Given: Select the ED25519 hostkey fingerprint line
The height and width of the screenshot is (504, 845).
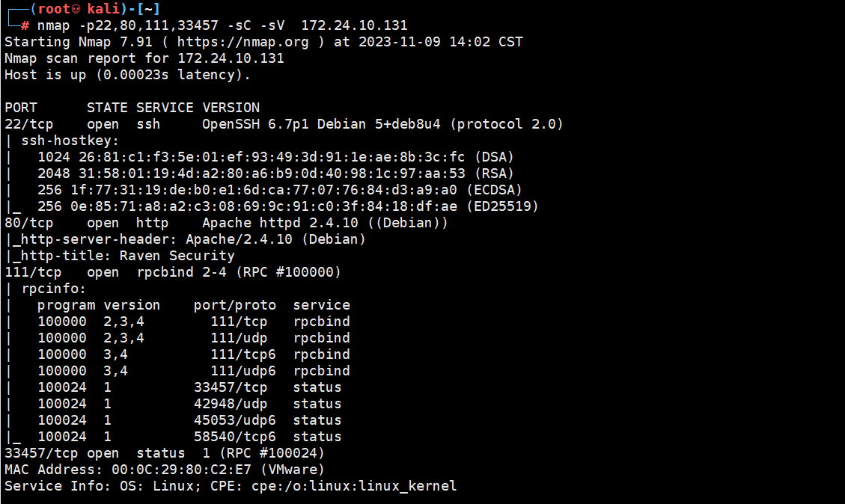Looking at the screenshot, I should point(287,206).
